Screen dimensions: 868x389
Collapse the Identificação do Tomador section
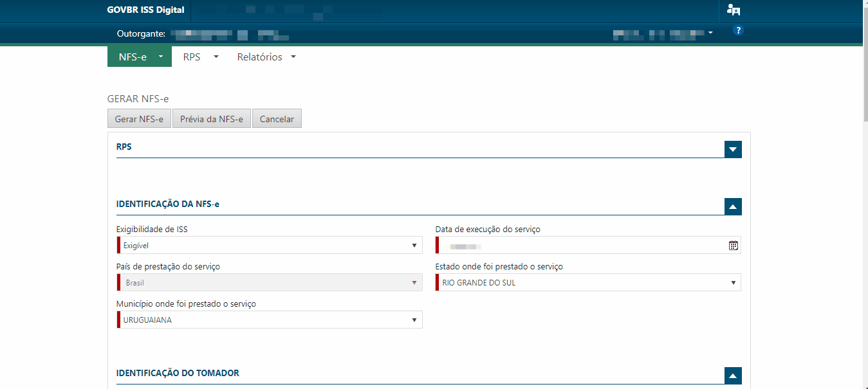click(733, 375)
